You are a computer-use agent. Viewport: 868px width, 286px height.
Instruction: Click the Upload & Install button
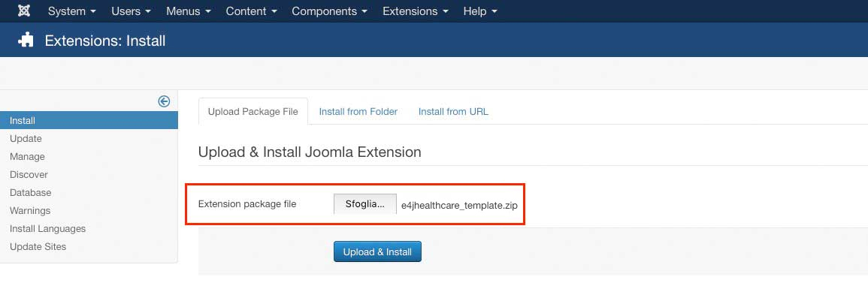click(377, 251)
